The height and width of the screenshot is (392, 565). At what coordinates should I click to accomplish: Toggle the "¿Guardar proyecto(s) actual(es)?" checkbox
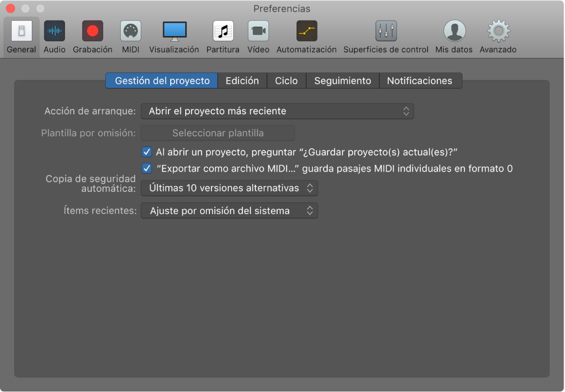click(x=147, y=152)
